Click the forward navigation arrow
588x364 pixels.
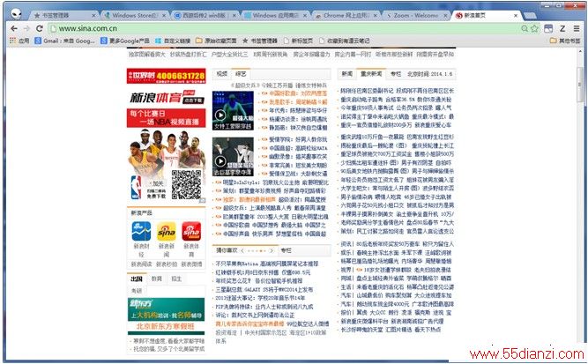26,28
